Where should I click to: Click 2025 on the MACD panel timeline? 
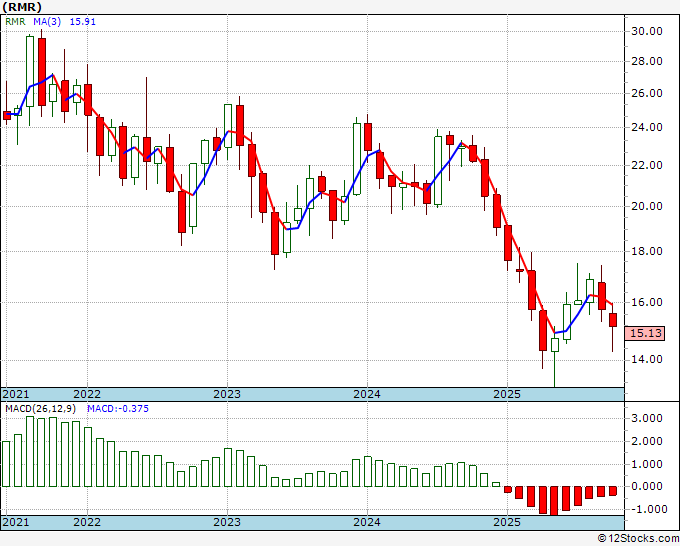click(507, 522)
